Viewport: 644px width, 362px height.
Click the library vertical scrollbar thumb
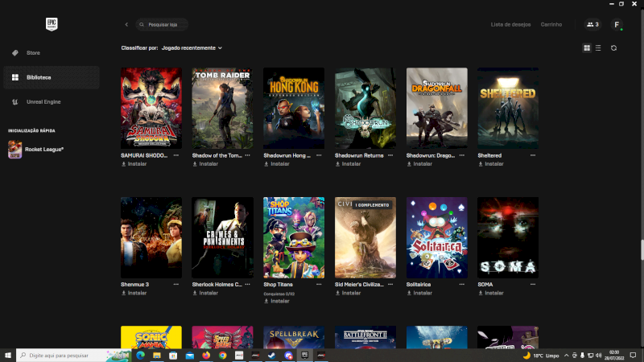642,250
